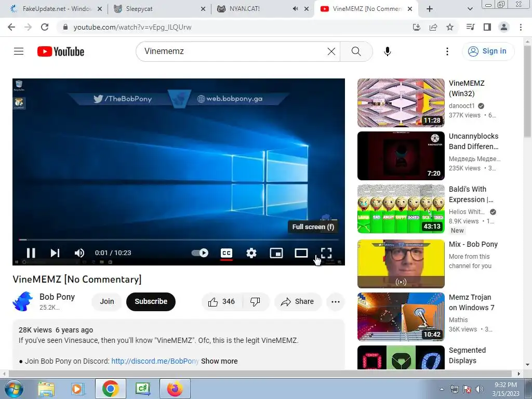Open the Bob Pony channel name
532x399 pixels.
[57, 297]
